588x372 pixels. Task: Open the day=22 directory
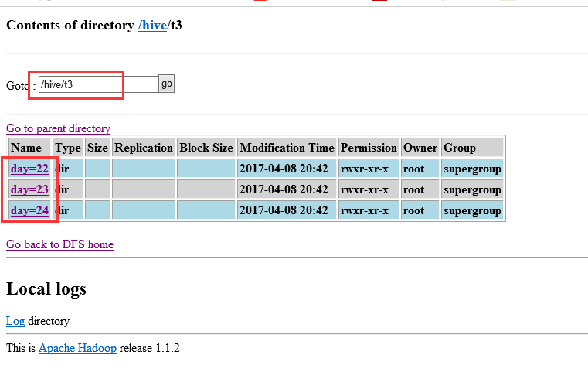[29, 169]
